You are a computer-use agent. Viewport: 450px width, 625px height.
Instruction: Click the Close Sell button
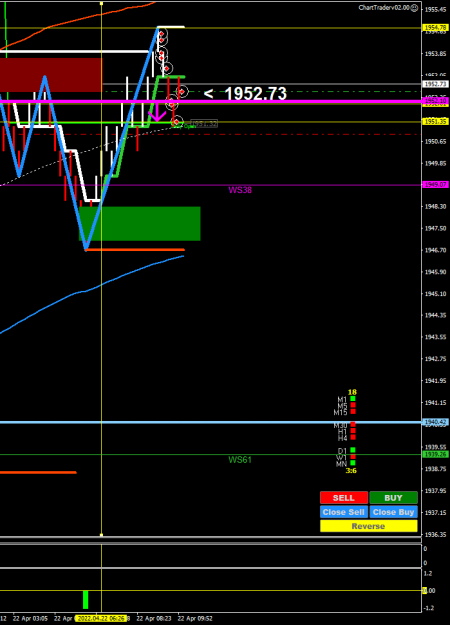click(x=344, y=512)
